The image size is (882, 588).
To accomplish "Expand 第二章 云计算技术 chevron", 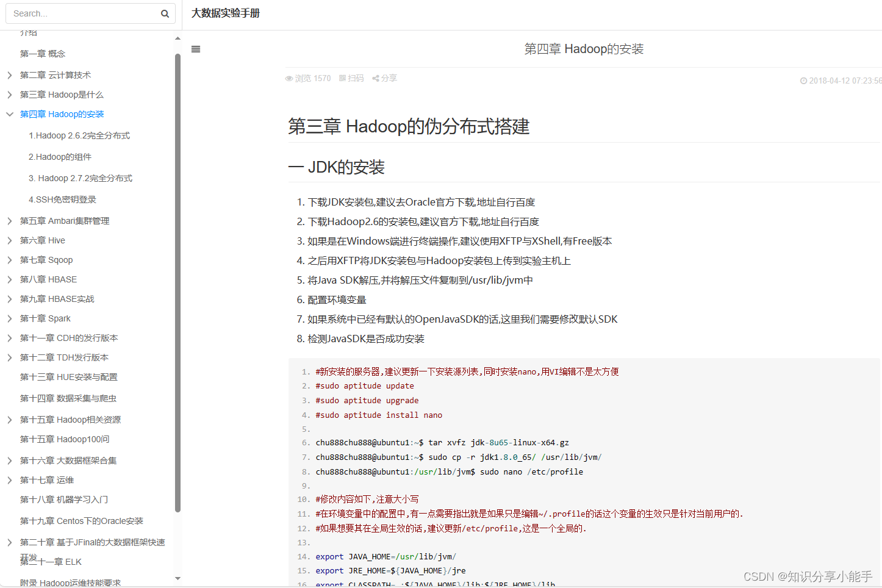I will click(10, 75).
